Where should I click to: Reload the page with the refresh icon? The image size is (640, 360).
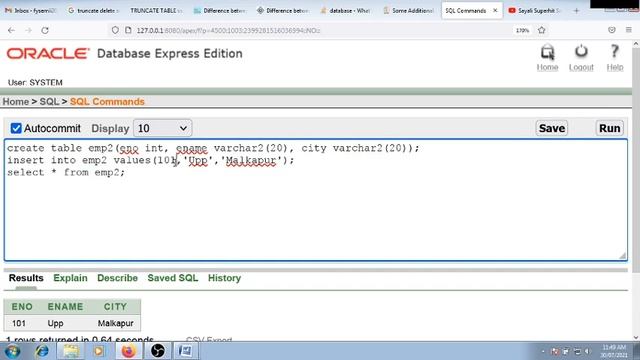click(45, 30)
